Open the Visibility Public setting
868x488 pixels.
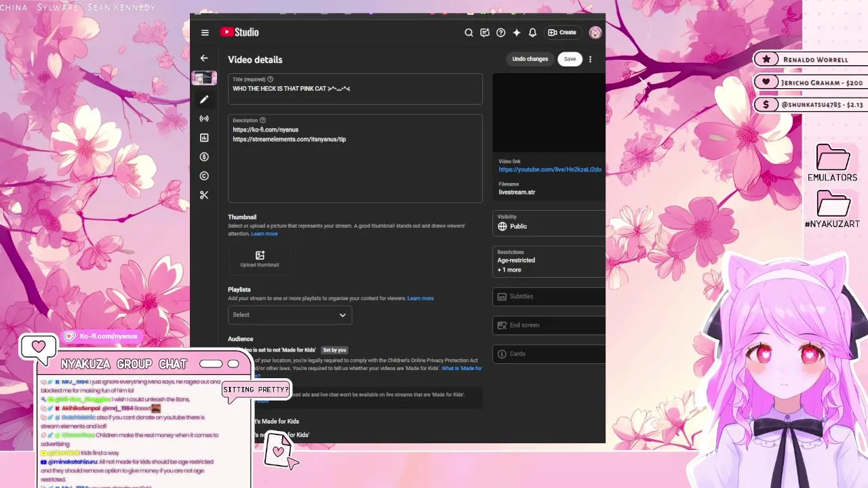549,222
